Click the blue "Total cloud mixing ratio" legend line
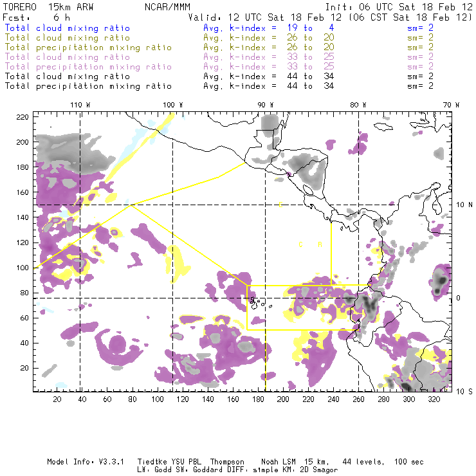 (68, 28)
